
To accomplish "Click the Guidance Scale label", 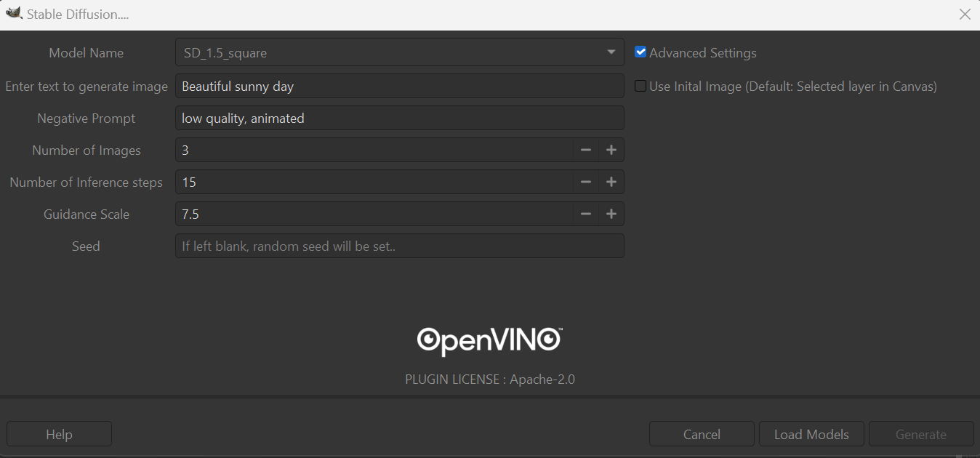I will pyautogui.click(x=87, y=214).
